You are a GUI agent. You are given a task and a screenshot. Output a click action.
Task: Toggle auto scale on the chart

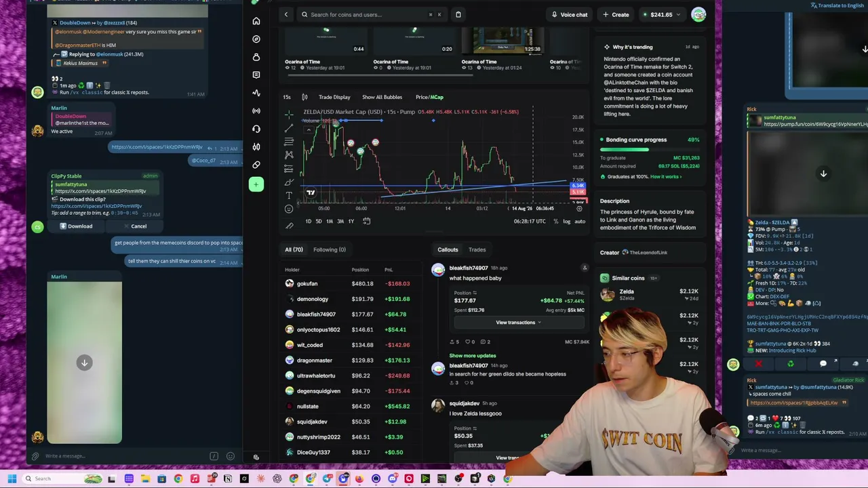tap(580, 221)
